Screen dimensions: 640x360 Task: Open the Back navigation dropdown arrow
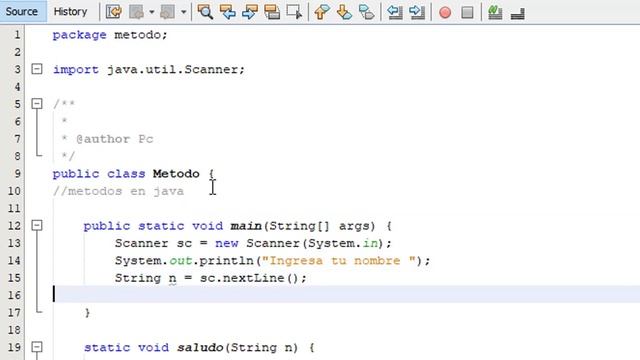click(151, 12)
